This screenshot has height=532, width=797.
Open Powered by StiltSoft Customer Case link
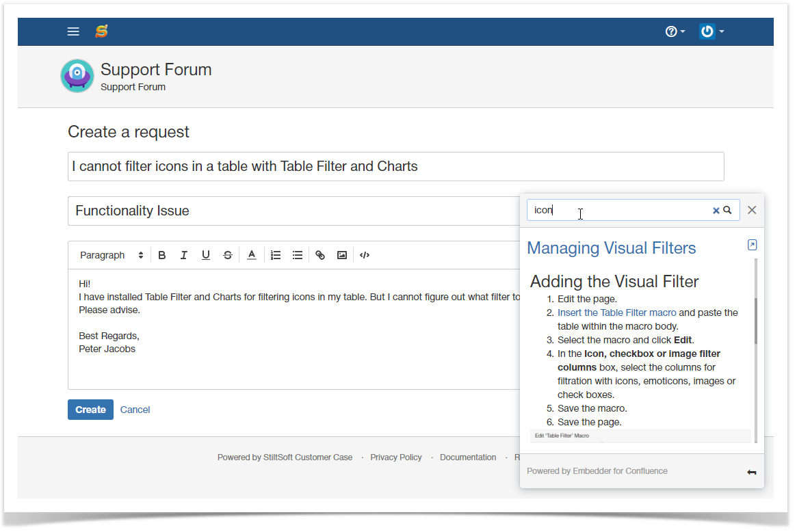pos(285,457)
